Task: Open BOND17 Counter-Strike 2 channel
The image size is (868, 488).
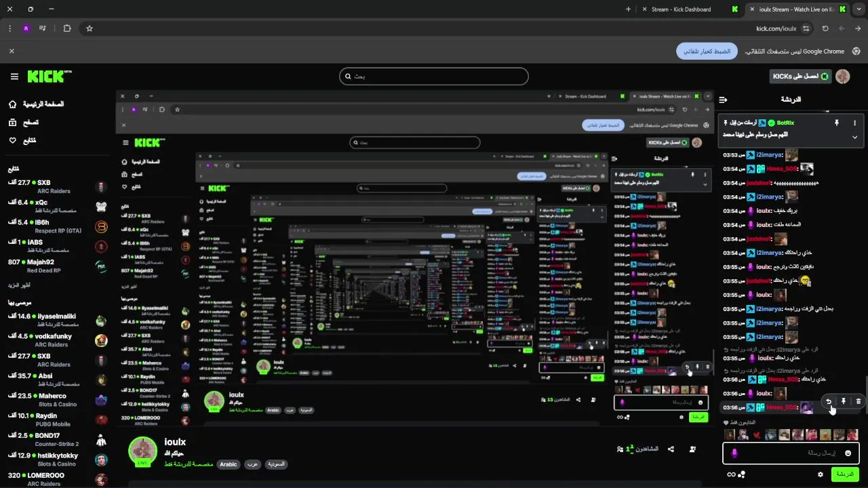Action: [57, 439]
